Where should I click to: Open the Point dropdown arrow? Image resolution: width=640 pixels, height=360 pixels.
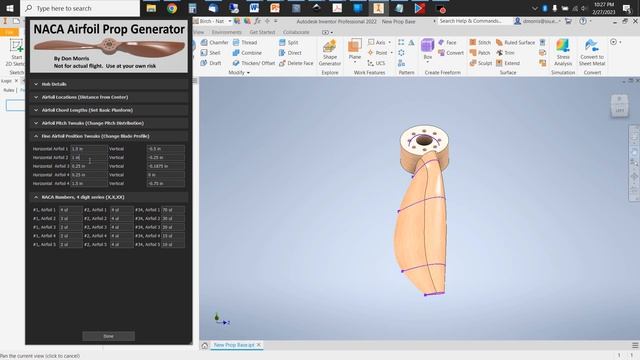[x=391, y=53]
